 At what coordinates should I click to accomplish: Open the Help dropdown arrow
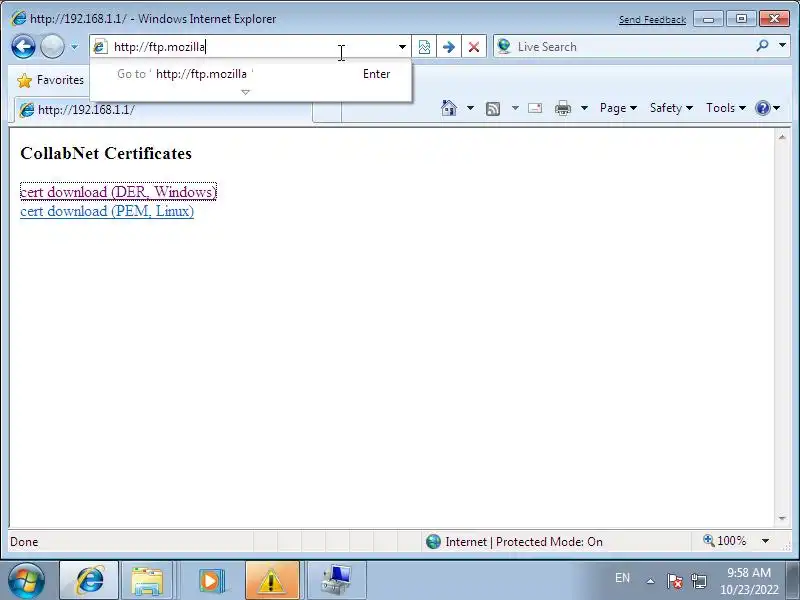coord(777,108)
